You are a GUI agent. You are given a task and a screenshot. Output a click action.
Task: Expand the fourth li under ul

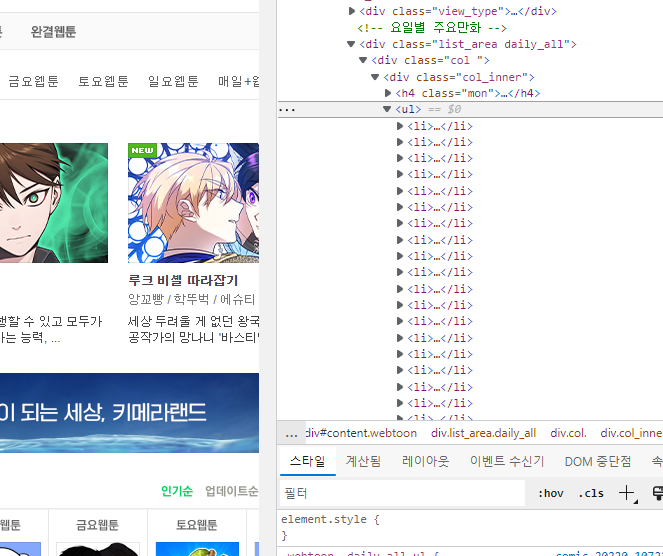click(400, 174)
